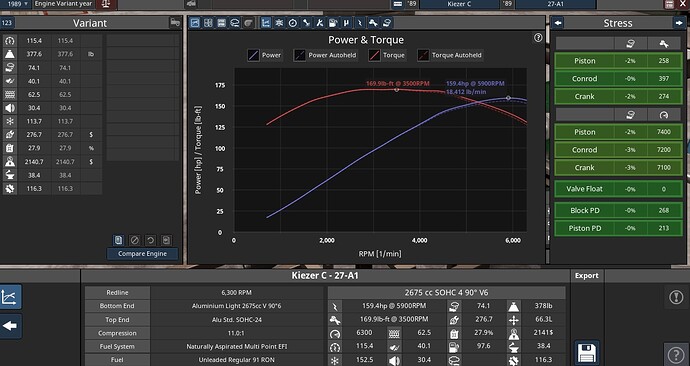The image size is (690, 366).
Task: Open the lightning power graph tab
Action: (x=360, y=23)
